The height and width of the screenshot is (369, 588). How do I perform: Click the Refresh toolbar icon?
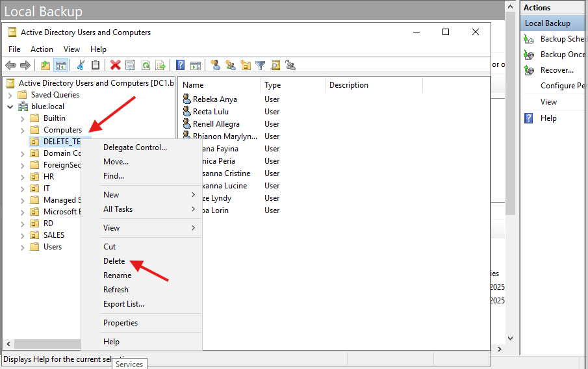[x=146, y=65]
